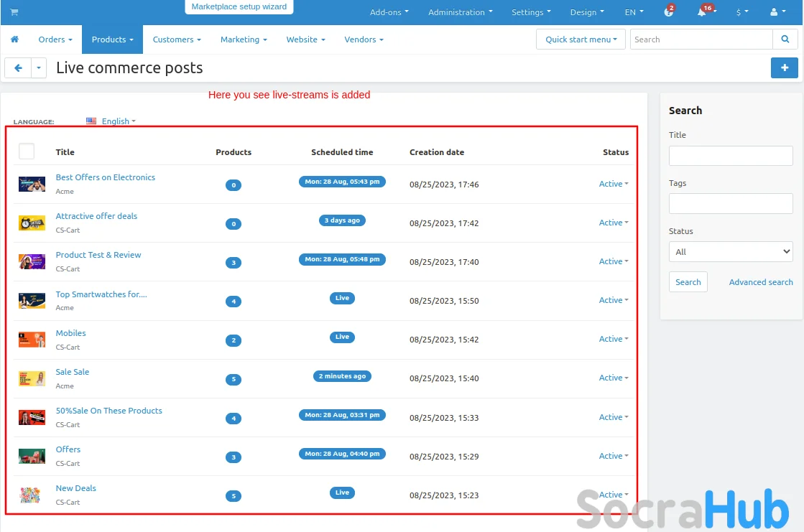Screen dimensions: 804x532
Task: Toggle the select-all checkbox in table header
Action: pyautogui.click(x=27, y=151)
